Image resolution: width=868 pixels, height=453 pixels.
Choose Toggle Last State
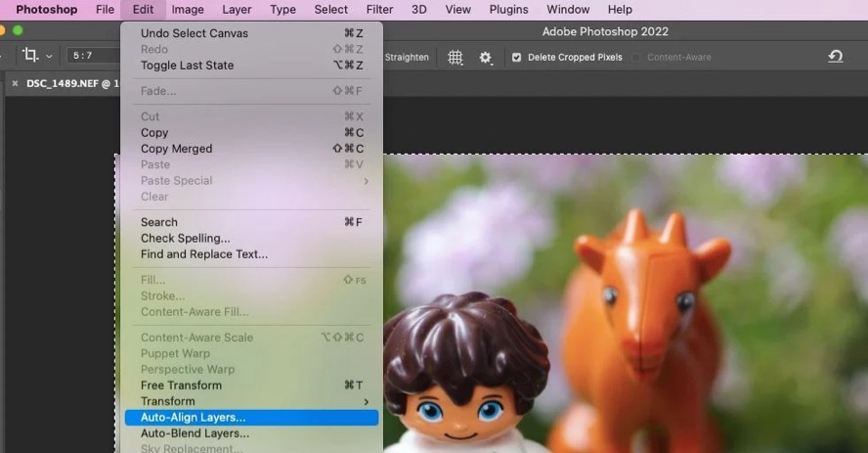[252, 66]
